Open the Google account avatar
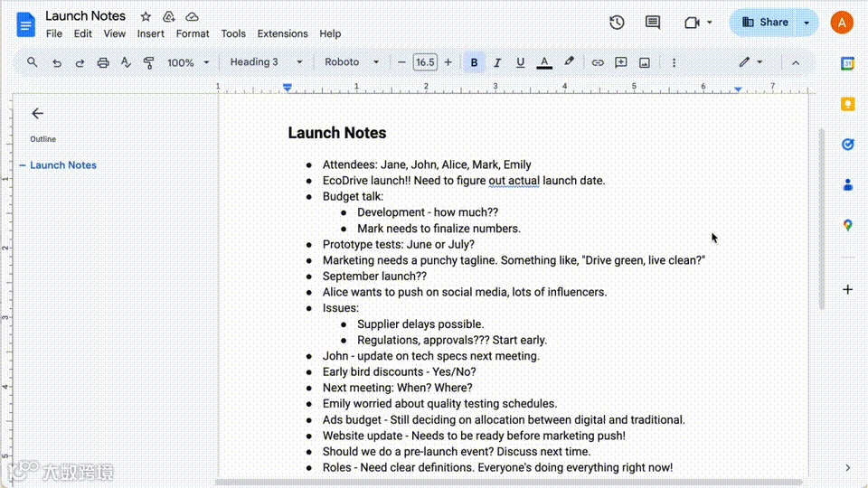Image resolution: width=868 pixels, height=488 pixels. 842,23
